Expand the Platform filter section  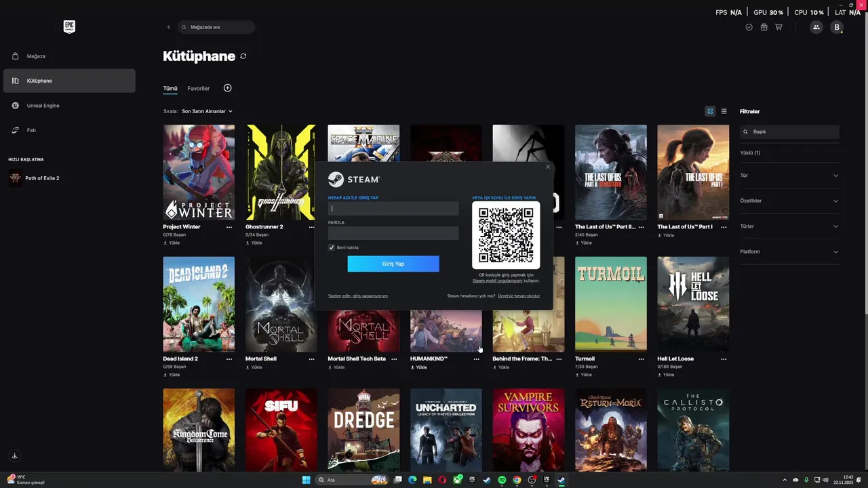tap(789, 251)
